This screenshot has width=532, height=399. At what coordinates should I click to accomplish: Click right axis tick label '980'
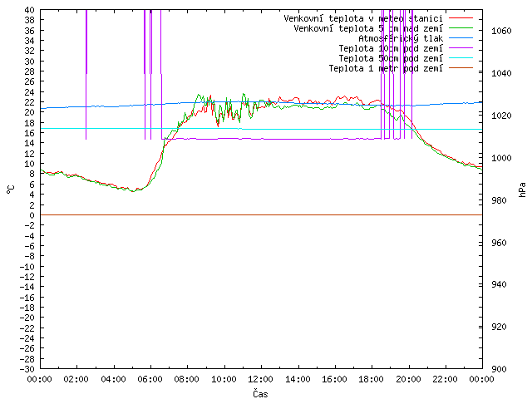(x=499, y=200)
